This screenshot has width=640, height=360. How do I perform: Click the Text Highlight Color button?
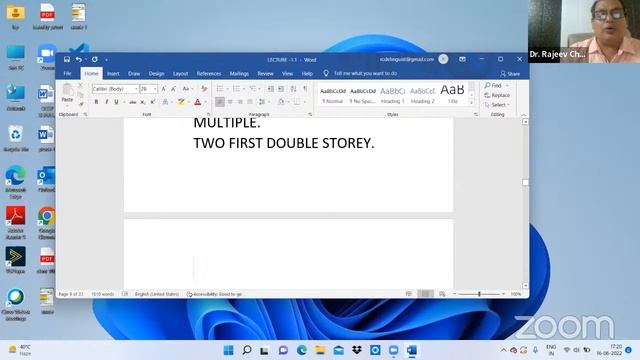click(x=181, y=102)
